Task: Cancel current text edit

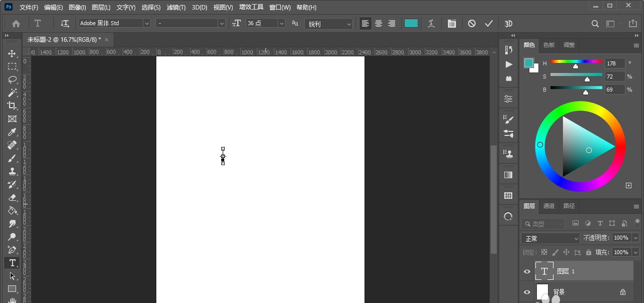Action: tap(472, 24)
